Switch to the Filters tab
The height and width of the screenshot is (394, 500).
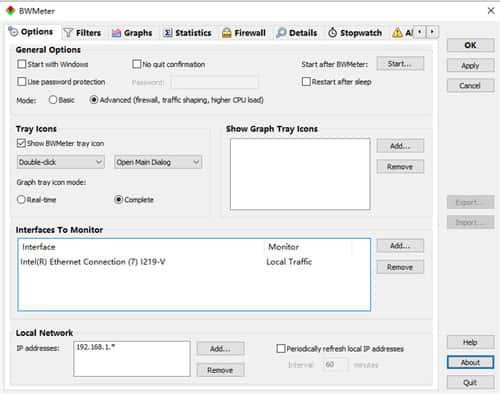(x=82, y=33)
